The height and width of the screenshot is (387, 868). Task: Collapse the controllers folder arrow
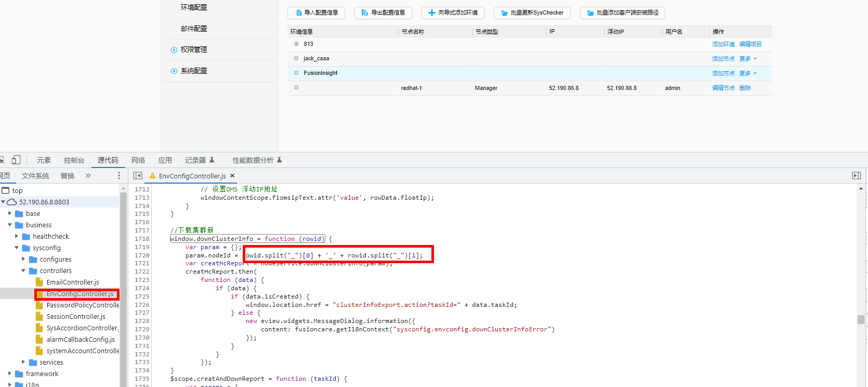[x=23, y=270]
